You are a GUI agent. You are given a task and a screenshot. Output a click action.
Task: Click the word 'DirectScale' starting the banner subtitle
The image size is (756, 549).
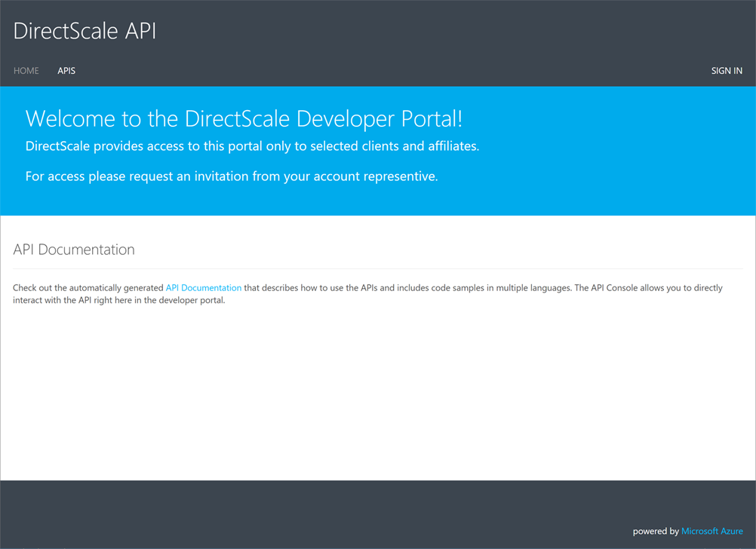pos(57,146)
